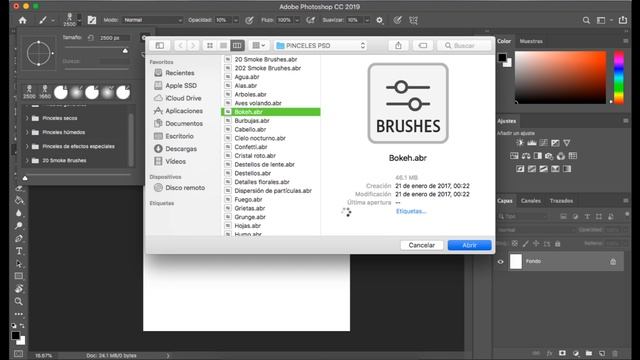The width and height of the screenshot is (640, 360).
Task: Click the Fondo layer lock icon
Action: point(613,262)
